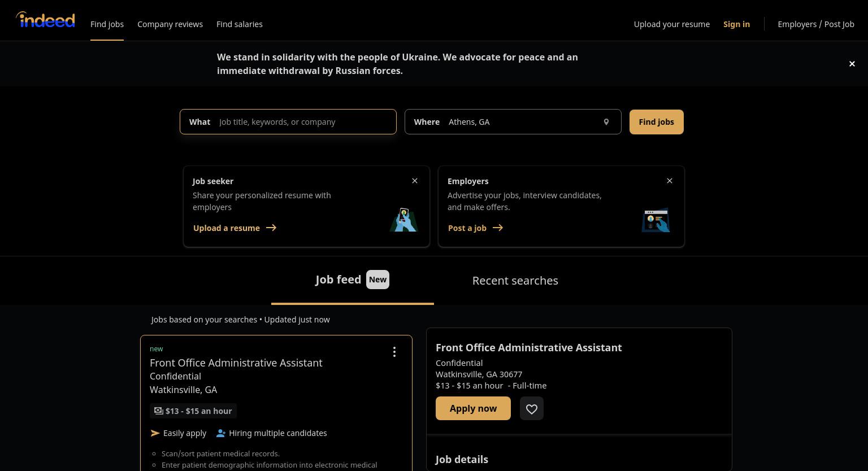
Task: Click the Where location field showing Athens, GA
Action: (513, 122)
